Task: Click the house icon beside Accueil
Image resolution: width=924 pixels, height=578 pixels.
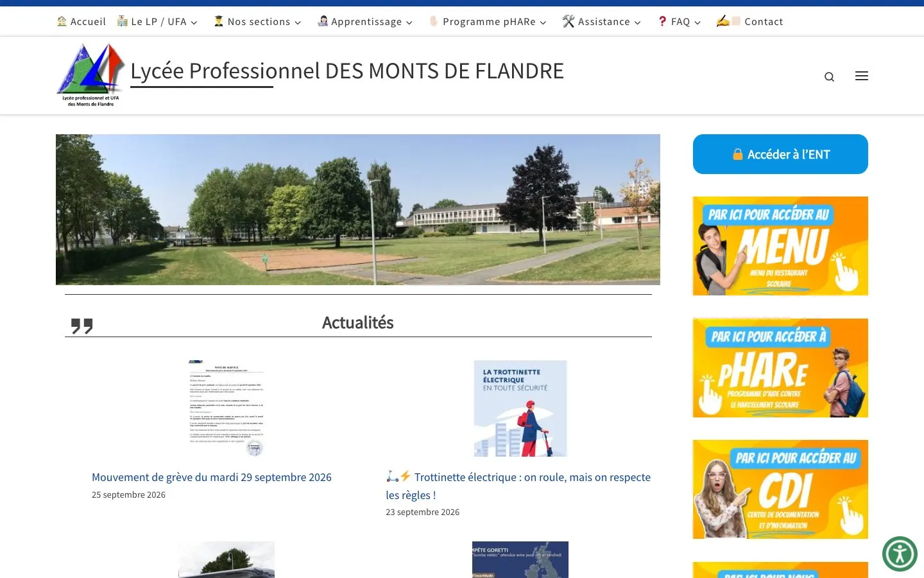Action: (x=62, y=21)
